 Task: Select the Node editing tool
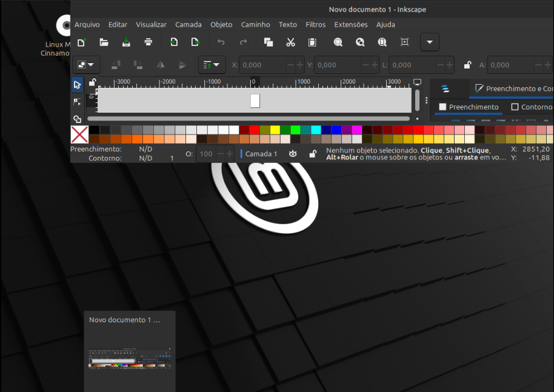click(x=77, y=102)
